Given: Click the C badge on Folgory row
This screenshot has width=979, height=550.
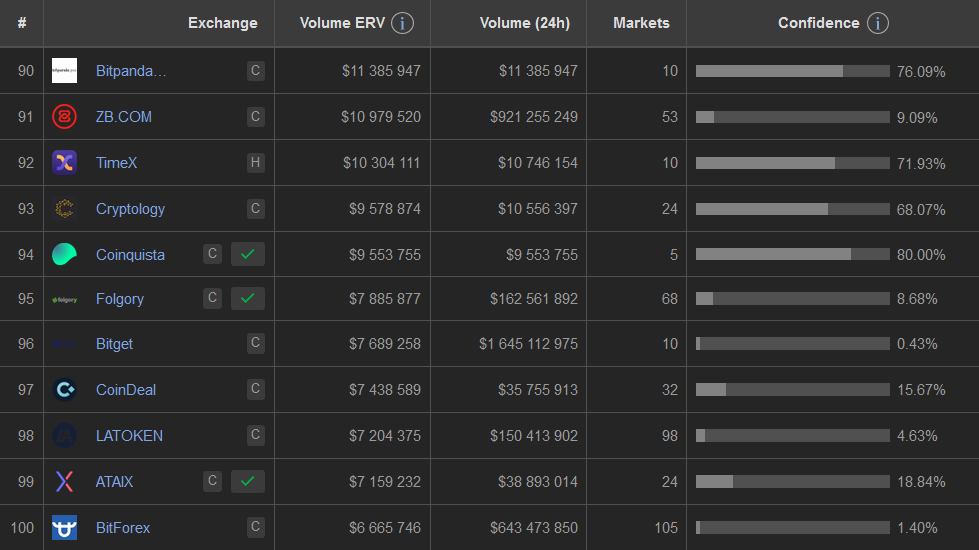Looking at the screenshot, I should (x=212, y=298).
